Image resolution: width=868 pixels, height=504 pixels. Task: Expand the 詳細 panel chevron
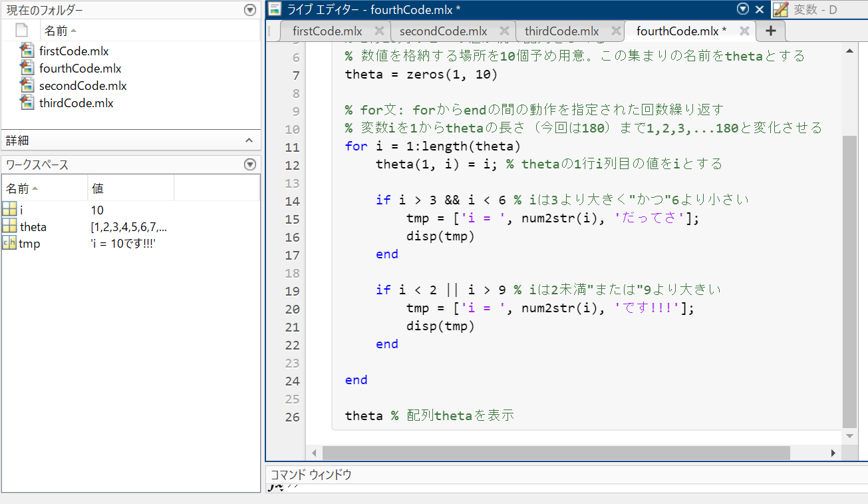[249, 140]
